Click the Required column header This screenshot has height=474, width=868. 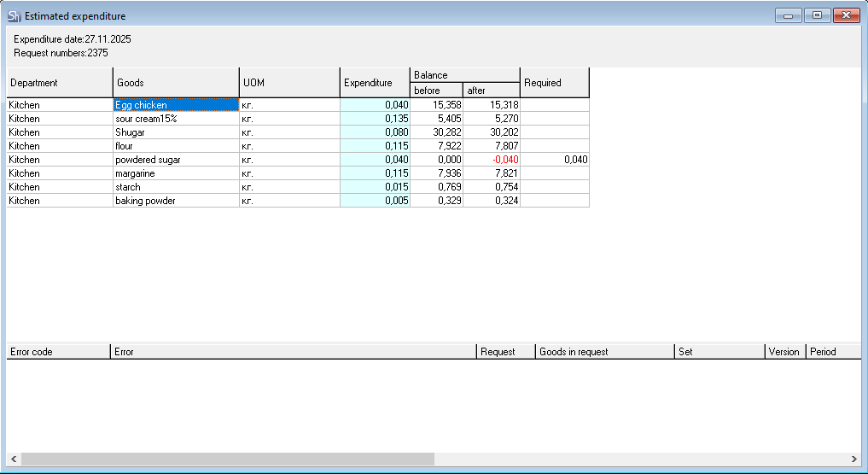tap(554, 83)
